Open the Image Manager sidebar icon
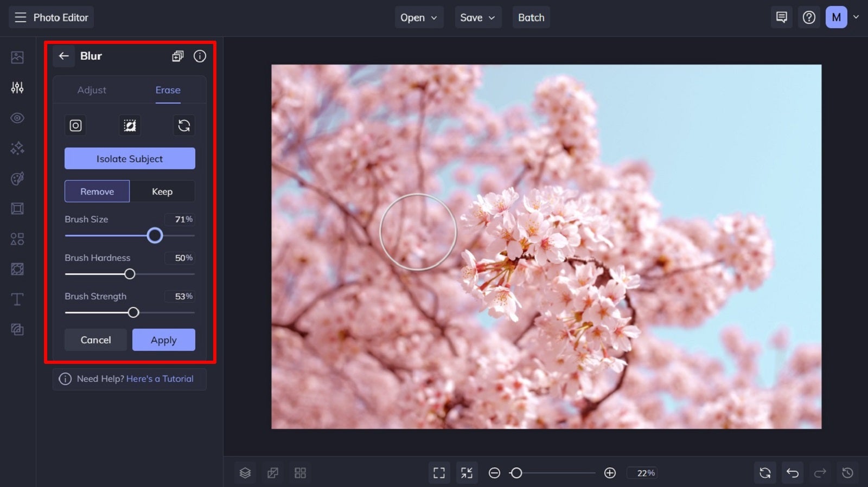Image resolution: width=868 pixels, height=487 pixels. pos(17,57)
